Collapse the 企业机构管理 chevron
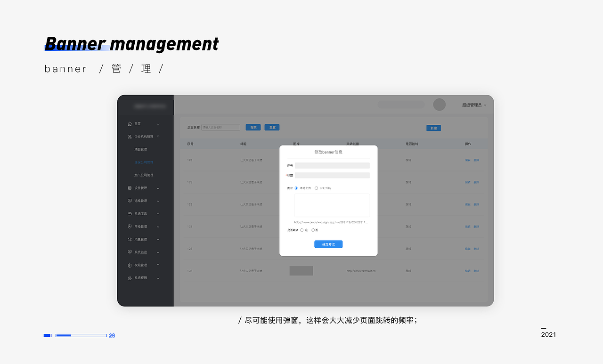This screenshot has width=603, height=364. 158,137
